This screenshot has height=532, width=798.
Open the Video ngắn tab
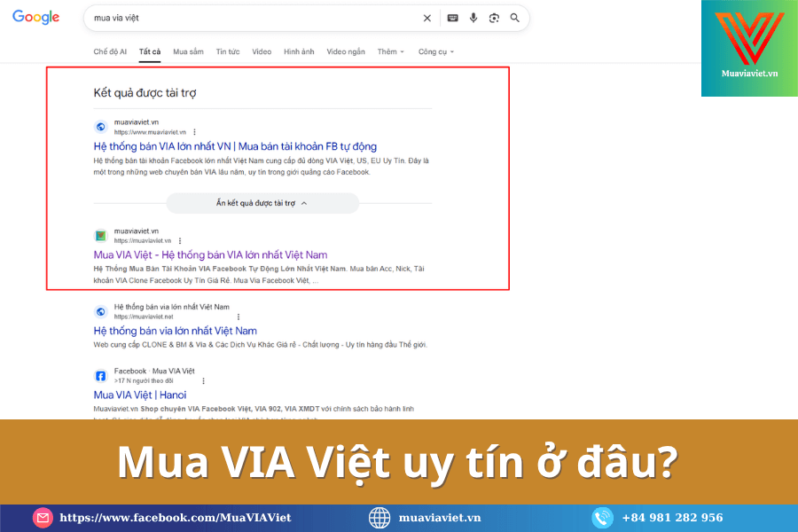tap(346, 52)
